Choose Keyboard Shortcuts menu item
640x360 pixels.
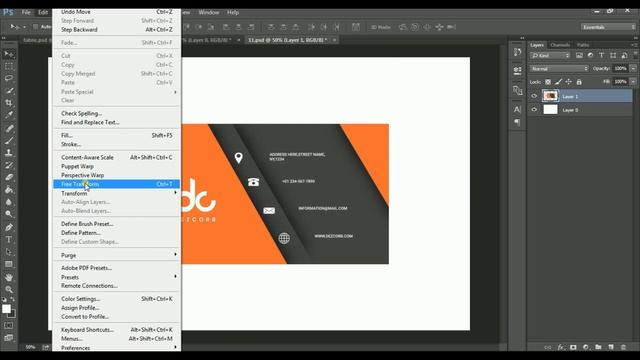coord(117,329)
